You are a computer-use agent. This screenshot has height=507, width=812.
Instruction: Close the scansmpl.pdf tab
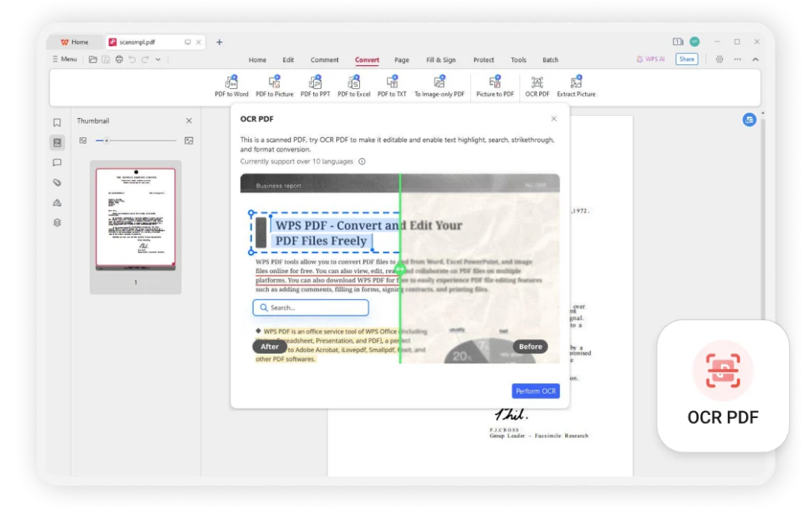(x=198, y=42)
